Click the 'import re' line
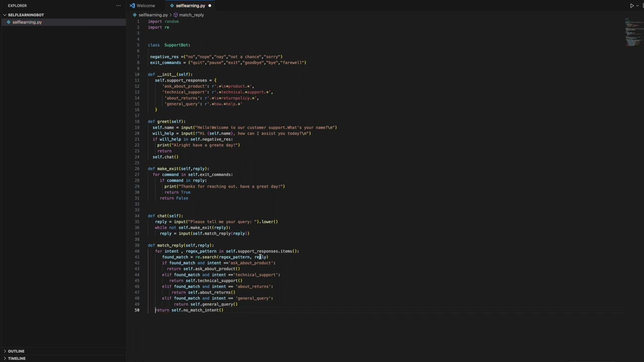This screenshot has width=644, height=362. tap(158, 28)
